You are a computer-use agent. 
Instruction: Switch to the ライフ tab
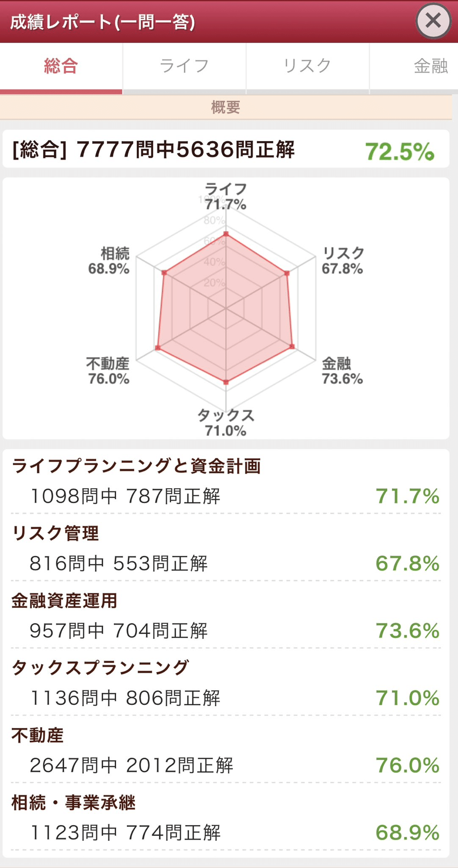(x=184, y=68)
